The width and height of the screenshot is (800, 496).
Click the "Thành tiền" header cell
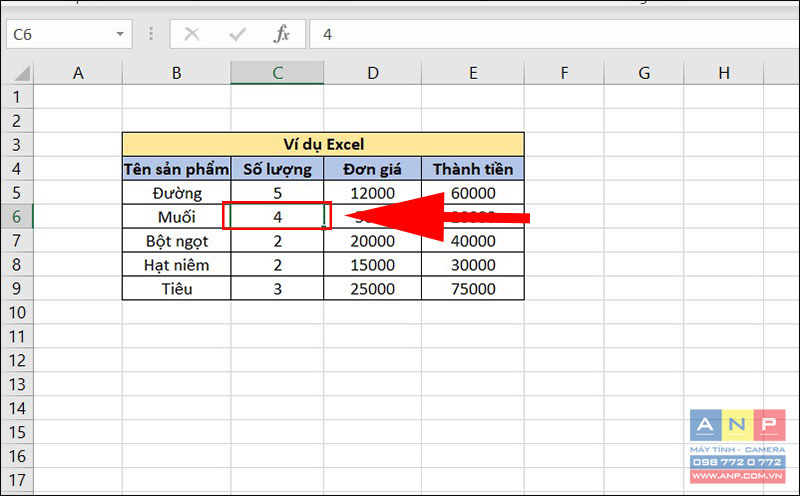tap(473, 168)
